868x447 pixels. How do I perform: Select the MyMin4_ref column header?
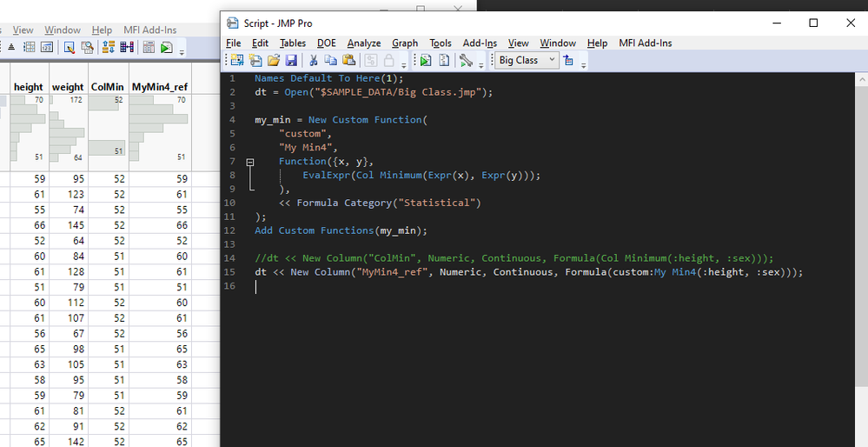tap(160, 86)
